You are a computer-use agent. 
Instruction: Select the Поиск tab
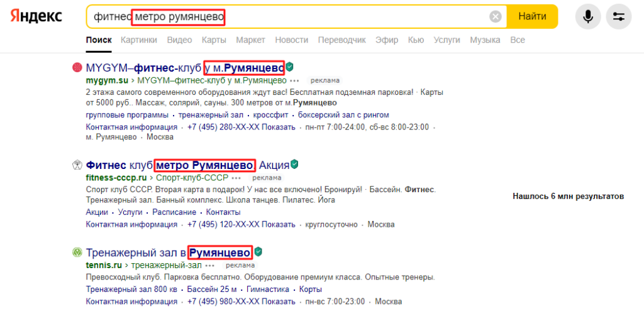(99, 40)
